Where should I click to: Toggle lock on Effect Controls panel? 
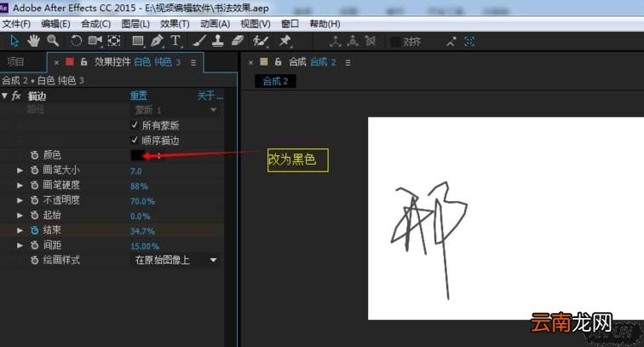pos(83,61)
